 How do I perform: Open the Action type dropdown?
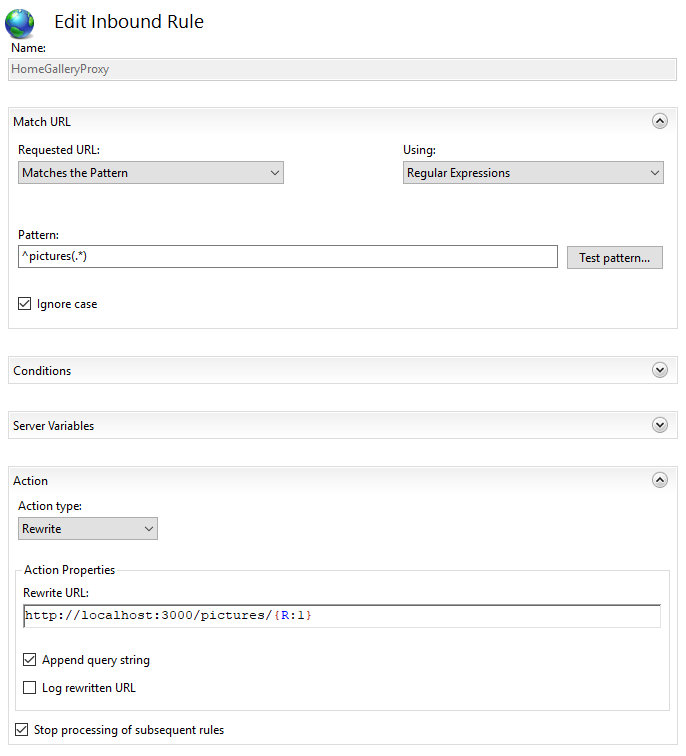click(88, 528)
